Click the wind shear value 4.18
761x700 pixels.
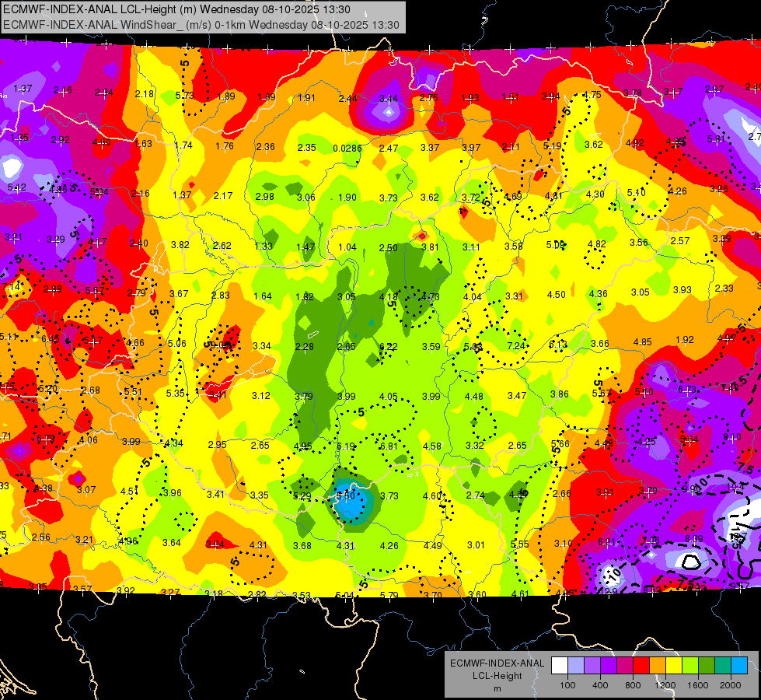click(x=388, y=297)
